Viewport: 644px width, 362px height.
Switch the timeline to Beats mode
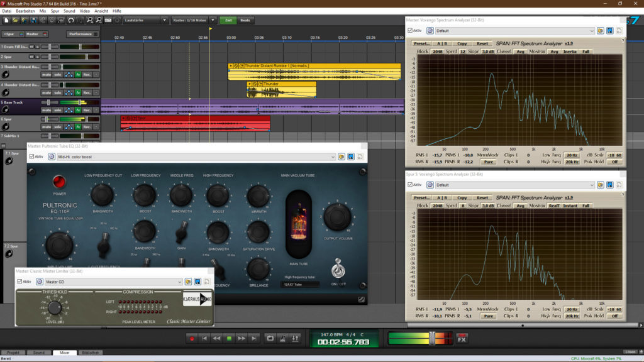[x=245, y=20]
